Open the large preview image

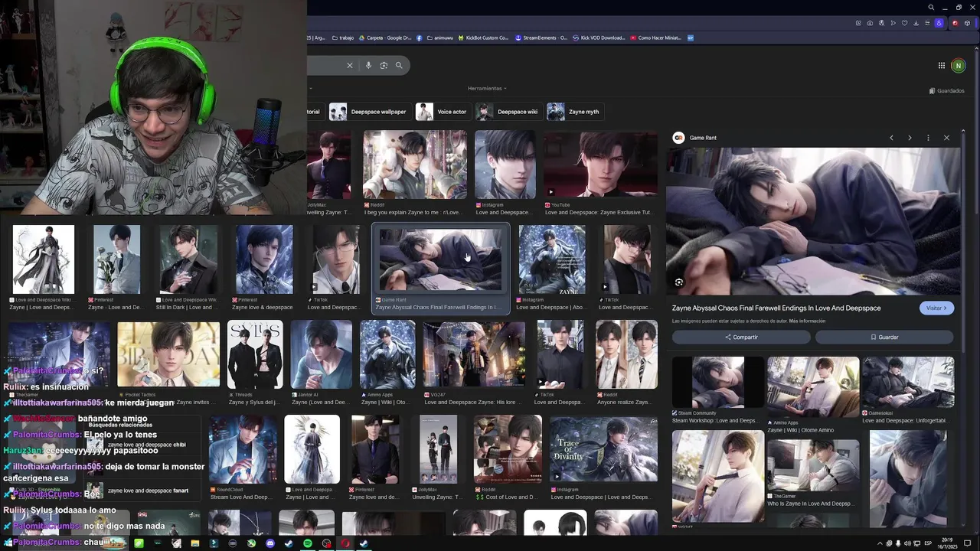(813, 221)
